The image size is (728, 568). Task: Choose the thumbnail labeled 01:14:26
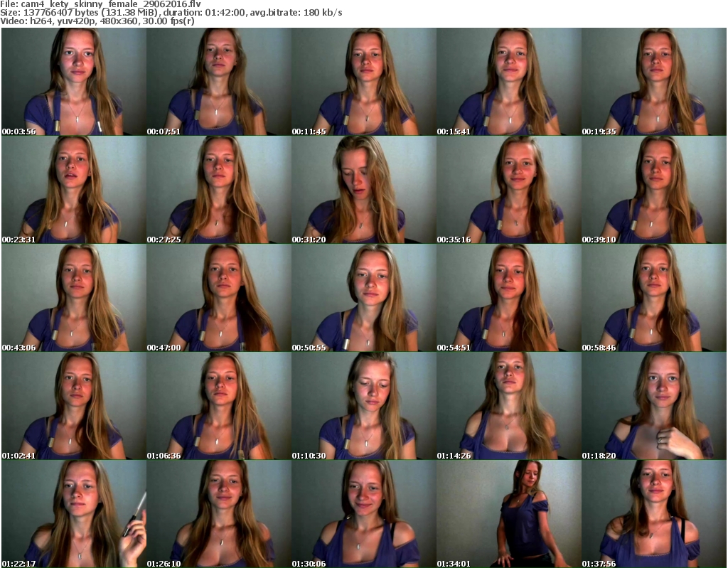[509, 405]
